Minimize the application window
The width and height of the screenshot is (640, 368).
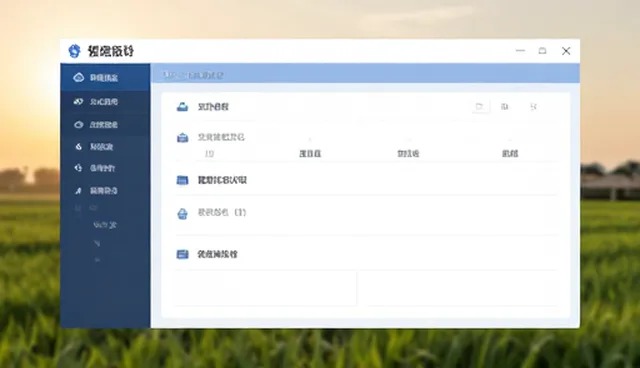[520, 51]
